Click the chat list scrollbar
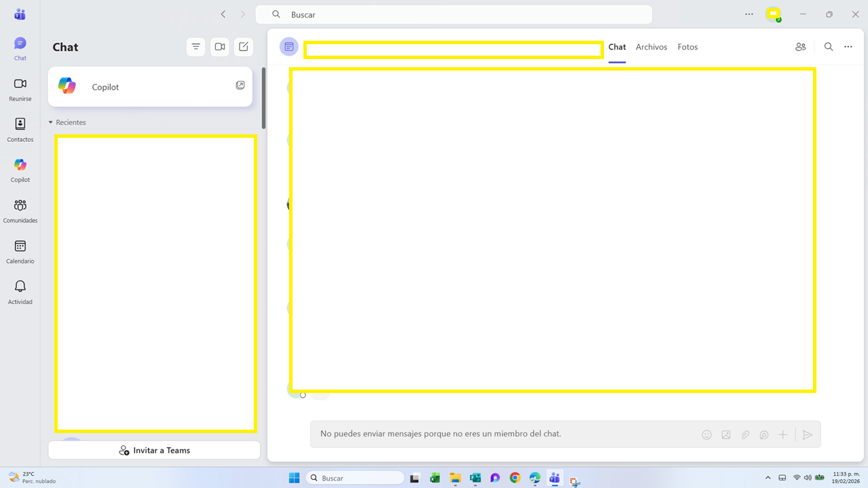The width and height of the screenshot is (868, 488). (263, 98)
